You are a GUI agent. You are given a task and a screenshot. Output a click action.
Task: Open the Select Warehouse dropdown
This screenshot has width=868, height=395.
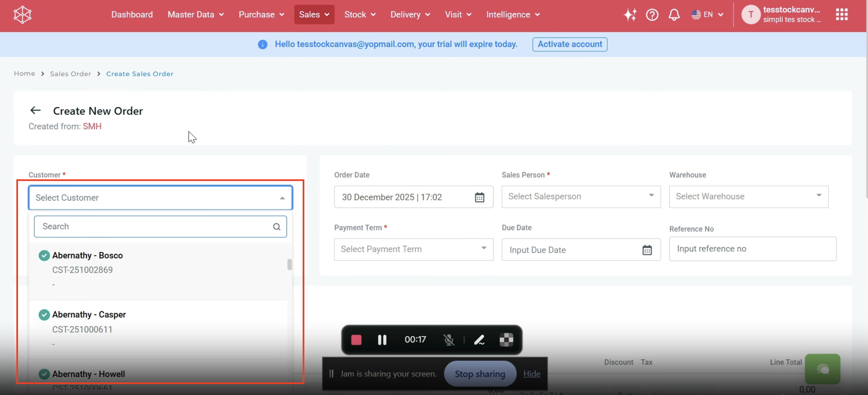(x=749, y=196)
